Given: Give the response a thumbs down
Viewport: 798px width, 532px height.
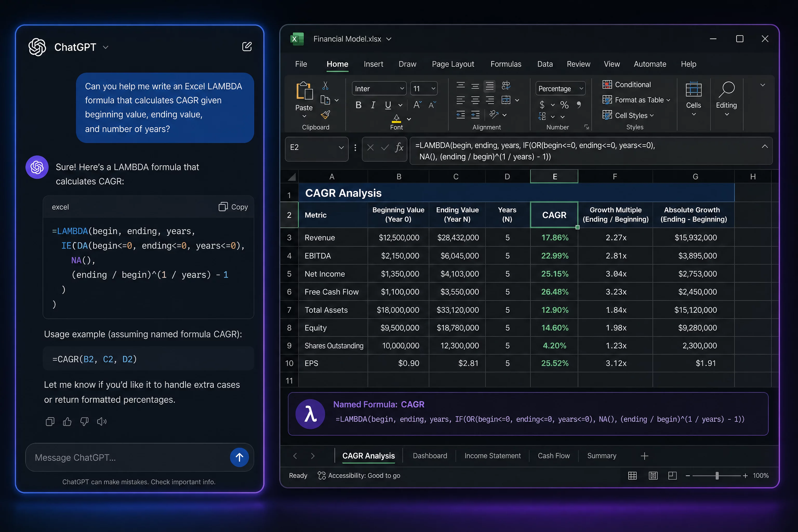Looking at the screenshot, I should pos(84,421).
